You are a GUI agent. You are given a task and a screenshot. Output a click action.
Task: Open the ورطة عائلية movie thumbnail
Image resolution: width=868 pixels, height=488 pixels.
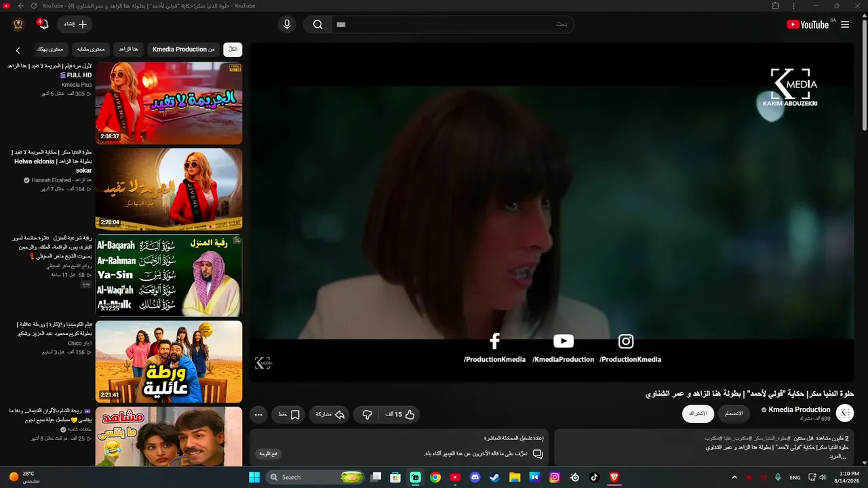(169, 361)
